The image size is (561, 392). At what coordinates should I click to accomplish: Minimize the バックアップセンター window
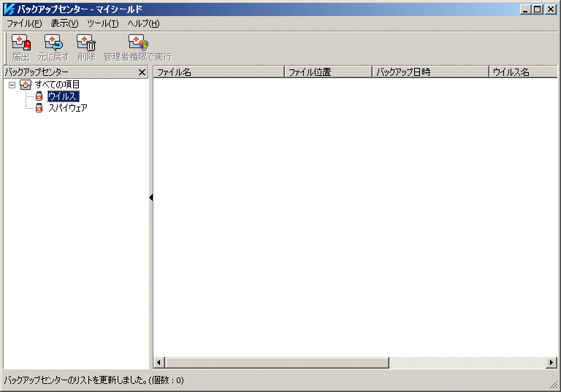(x=525, y=9)
